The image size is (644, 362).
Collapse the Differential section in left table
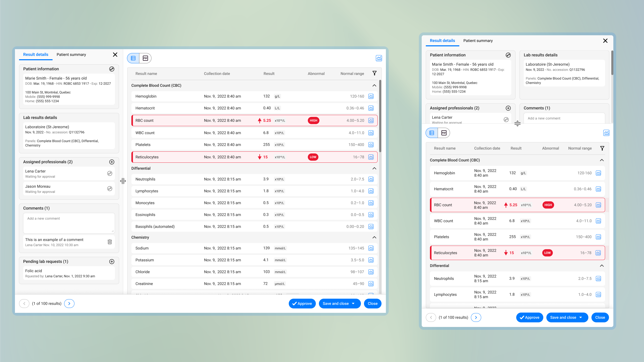pos(374,168)
